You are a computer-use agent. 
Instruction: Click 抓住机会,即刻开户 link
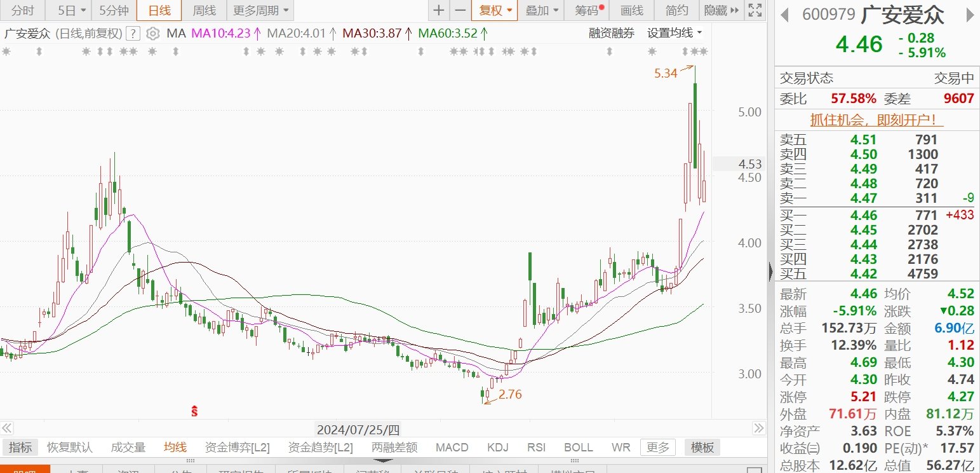point(876,120)
